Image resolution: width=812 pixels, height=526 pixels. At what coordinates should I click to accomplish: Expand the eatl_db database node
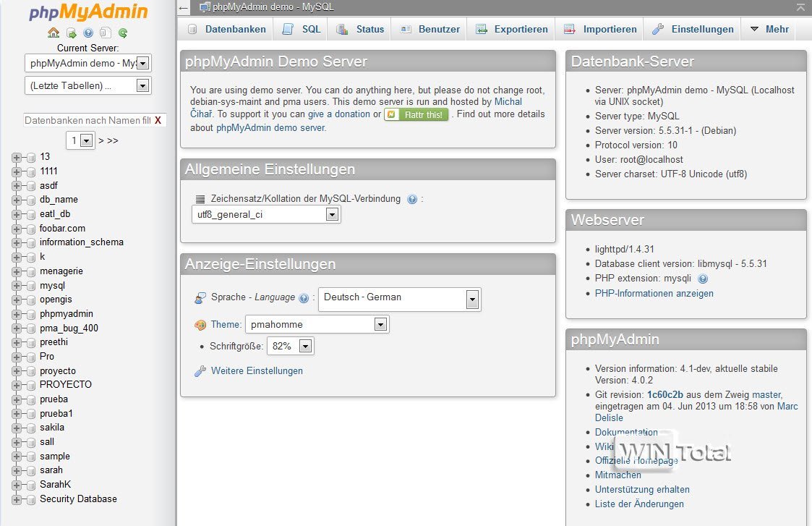point(17,215)
